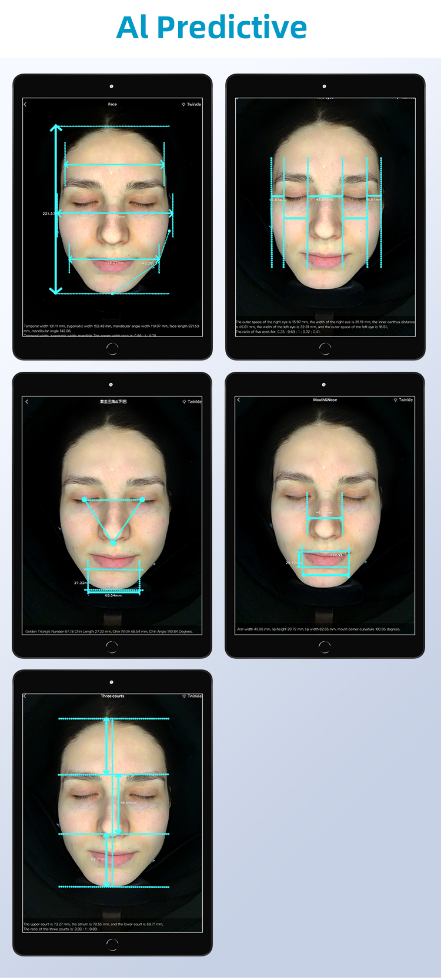Image resolution: width=441 pixels, height=980 pixels.
Task: Tap Twinkle on the Golden Triangle chin screen
Action: 192,402
